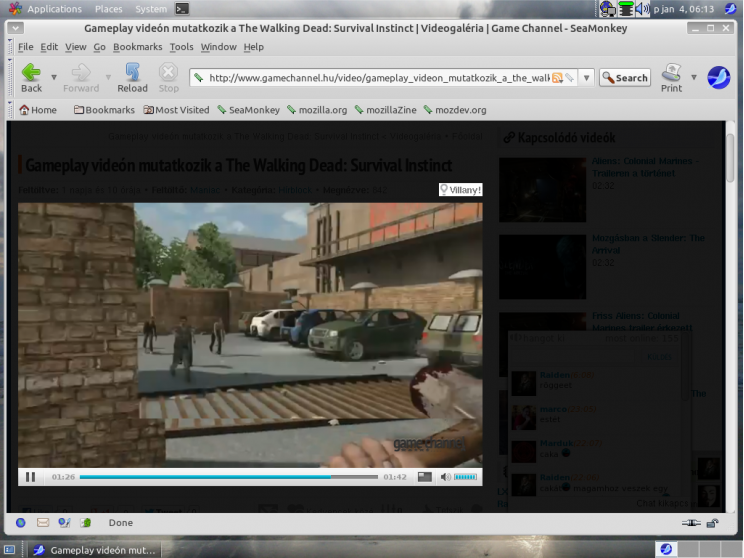Viewport: 744px width, 558px height.
Task: Open the Window menu
Action: click(x=218, y=47)
